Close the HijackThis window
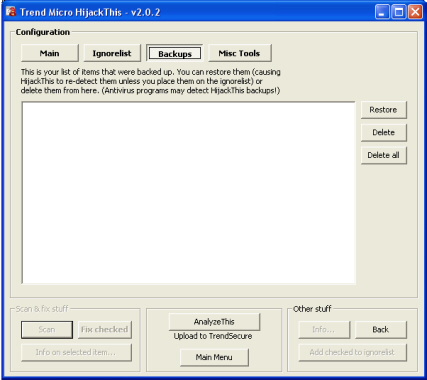The width and height of the screenshot is (427, 380). 415,12
